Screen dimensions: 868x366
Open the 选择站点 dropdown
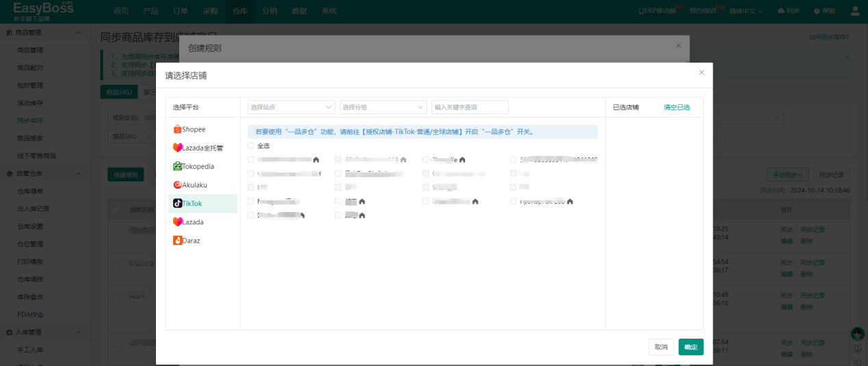click(291, 107)
